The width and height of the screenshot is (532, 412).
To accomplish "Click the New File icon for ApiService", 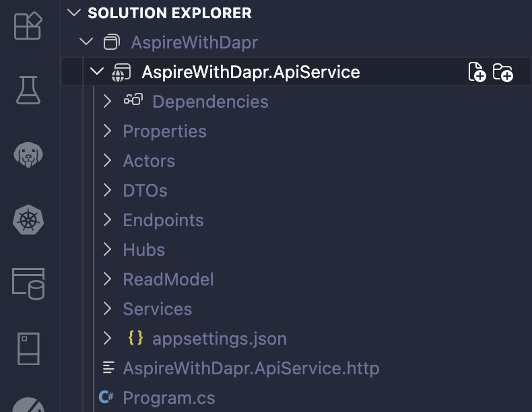I will click(477, 72).
